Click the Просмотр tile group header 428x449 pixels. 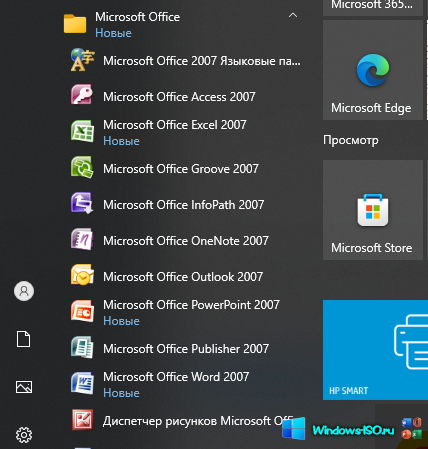coord(351,140)
